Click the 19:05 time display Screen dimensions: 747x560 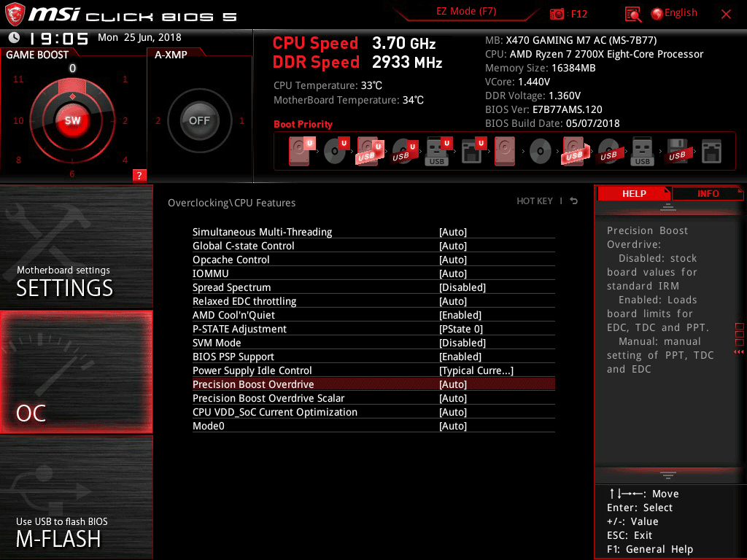coord(58,38)
